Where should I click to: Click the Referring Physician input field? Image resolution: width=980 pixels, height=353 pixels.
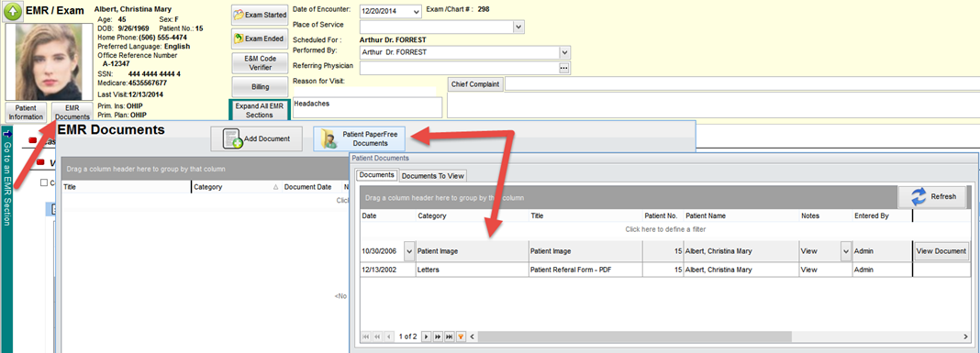coord(460,68)
